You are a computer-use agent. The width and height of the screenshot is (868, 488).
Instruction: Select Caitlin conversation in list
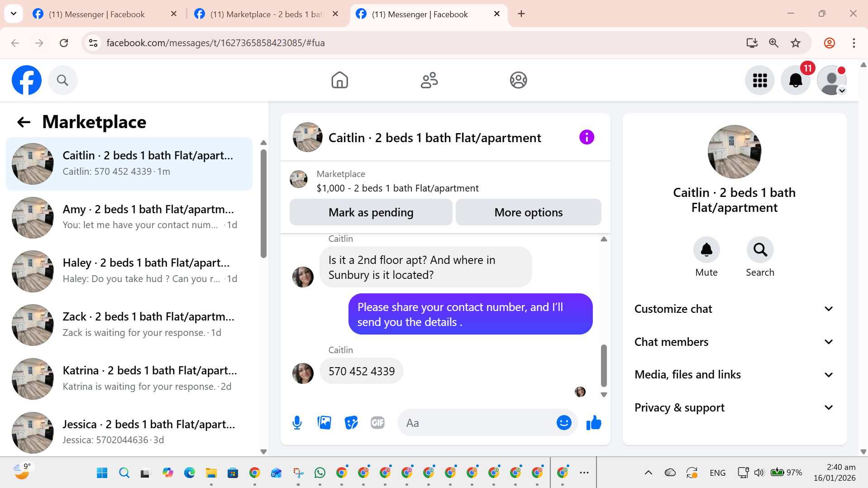(129, 164)
